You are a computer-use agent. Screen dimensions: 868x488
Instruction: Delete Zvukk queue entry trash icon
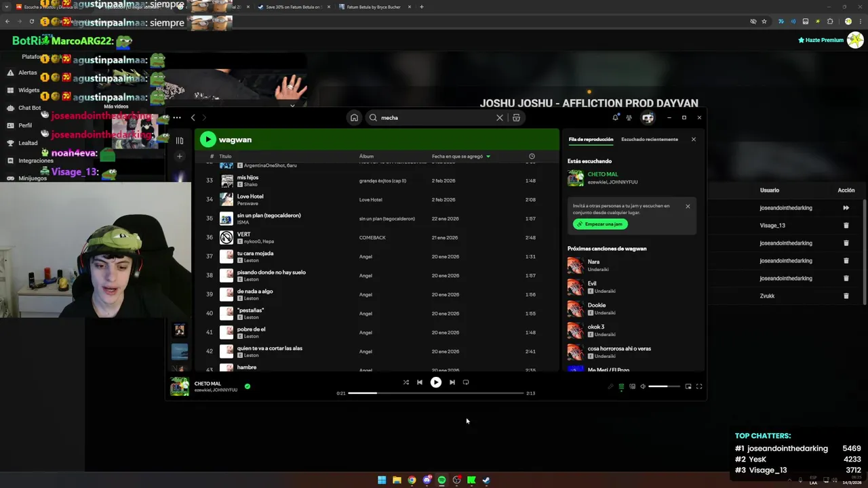[x=846, y=296]
